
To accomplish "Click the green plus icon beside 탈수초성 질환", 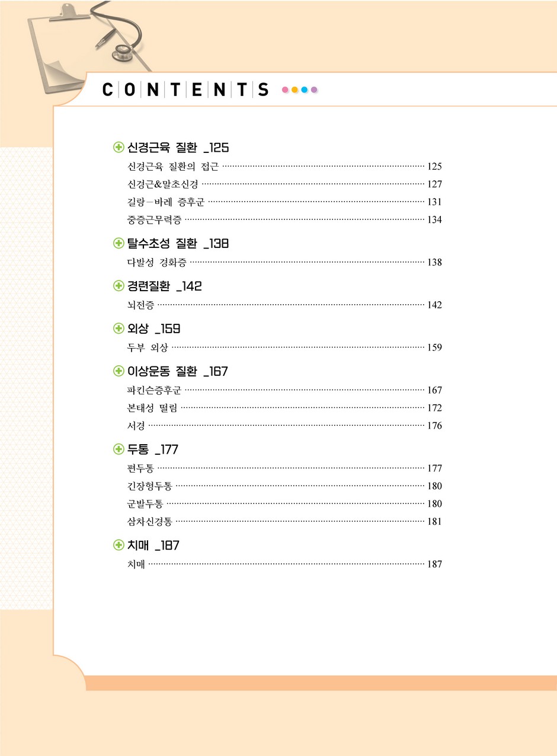I will click(x=119, y=243).
